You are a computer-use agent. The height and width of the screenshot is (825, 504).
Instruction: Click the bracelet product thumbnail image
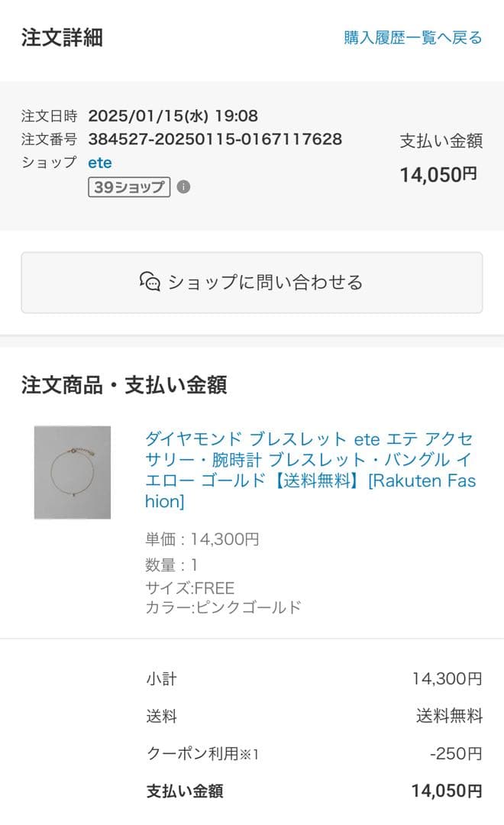[73, 471]
